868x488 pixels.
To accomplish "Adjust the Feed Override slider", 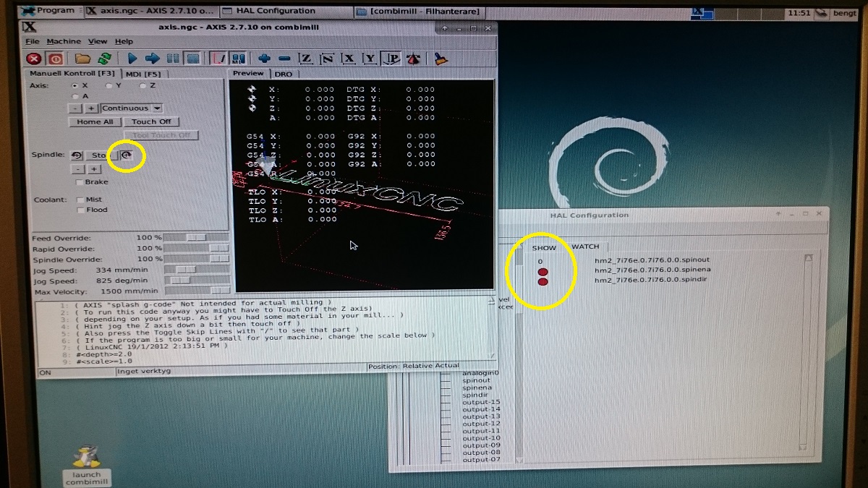I will point(196,238).
